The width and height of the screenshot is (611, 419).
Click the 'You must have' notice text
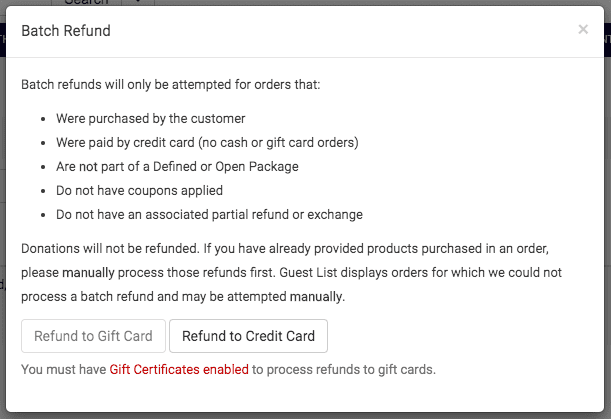(x=64, y=370)
